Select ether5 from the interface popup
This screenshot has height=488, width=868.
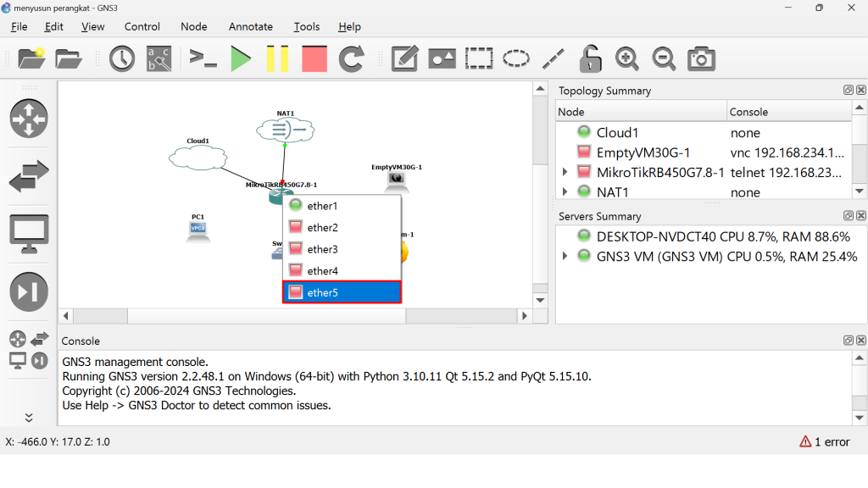[342, 292]
